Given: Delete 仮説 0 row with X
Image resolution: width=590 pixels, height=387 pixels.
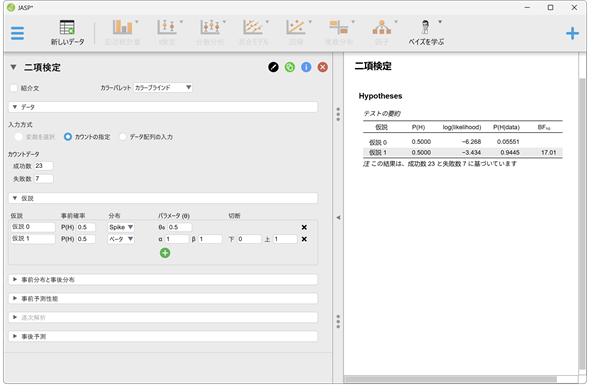Looking at the screenshot, I should pyautogui.click(x=304, y=228).
